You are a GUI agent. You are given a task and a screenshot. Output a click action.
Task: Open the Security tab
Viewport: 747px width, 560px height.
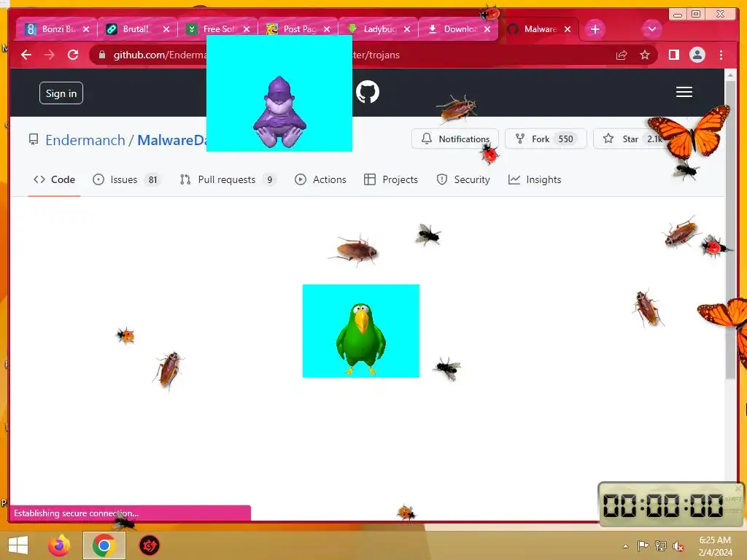[x=463, y=179]
